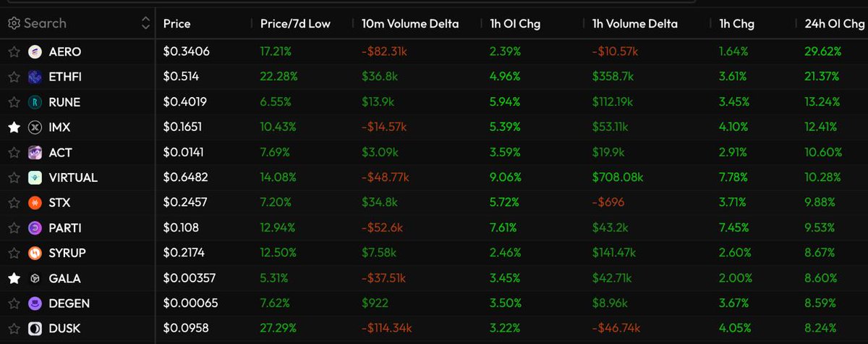Open the DEGEN ticker link
This screenshot has width=868, height=344.
click(x=69, y=303)
